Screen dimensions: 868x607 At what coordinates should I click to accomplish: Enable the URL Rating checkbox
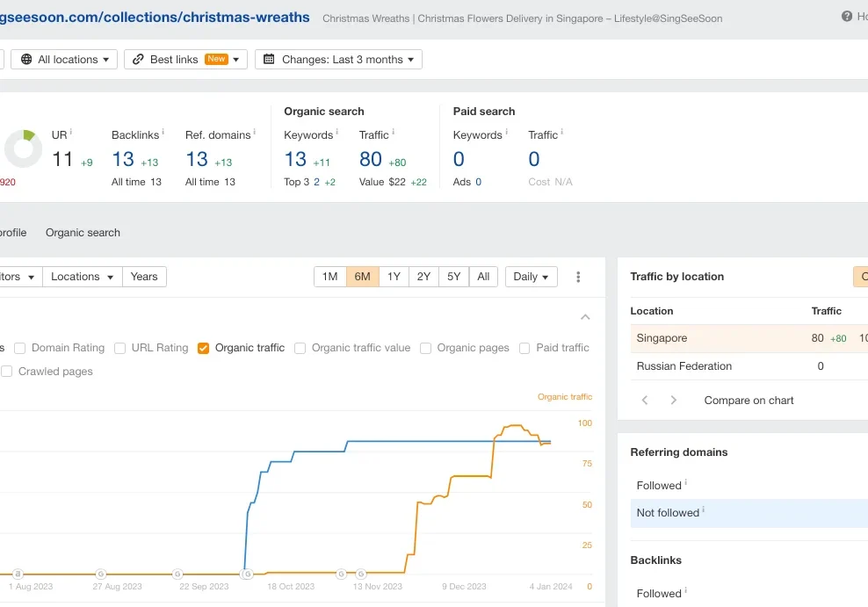click(x=120, y=348)
